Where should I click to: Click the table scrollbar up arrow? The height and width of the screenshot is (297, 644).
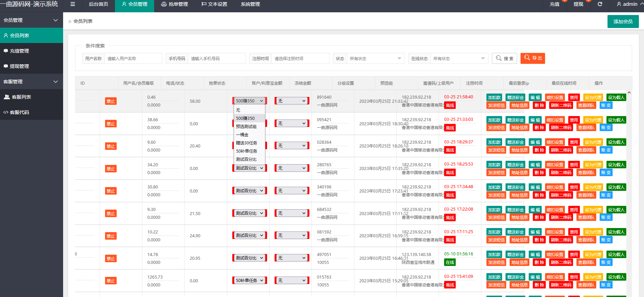[629, 93]
